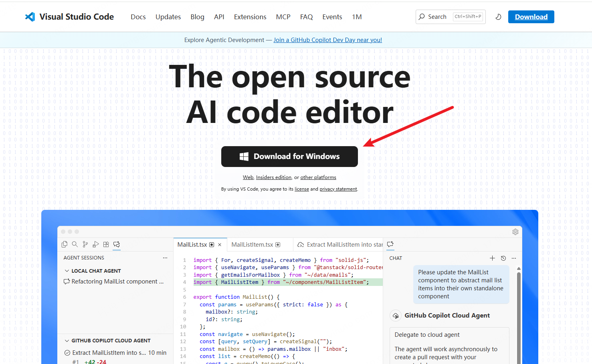The height and width of the screenshot is (364, 592).
Task: Click the AGENT SESSIONS panel title
Action: 84,258
